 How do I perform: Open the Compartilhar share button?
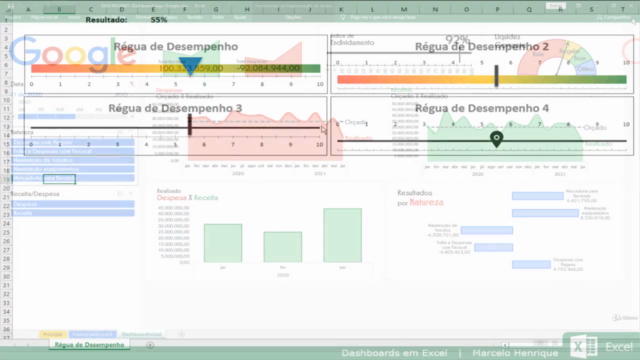[613, 17]
